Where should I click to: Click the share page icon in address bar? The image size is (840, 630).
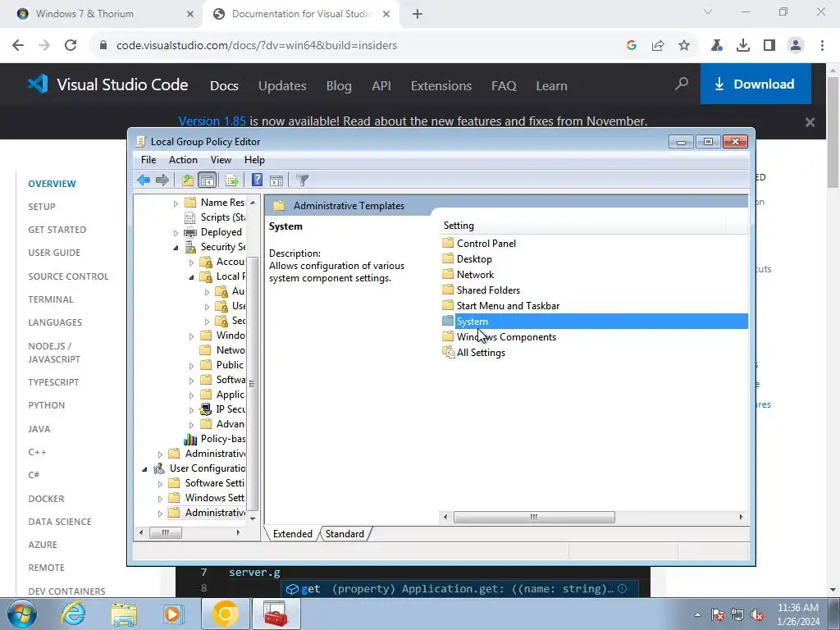[x=658, y=46]
